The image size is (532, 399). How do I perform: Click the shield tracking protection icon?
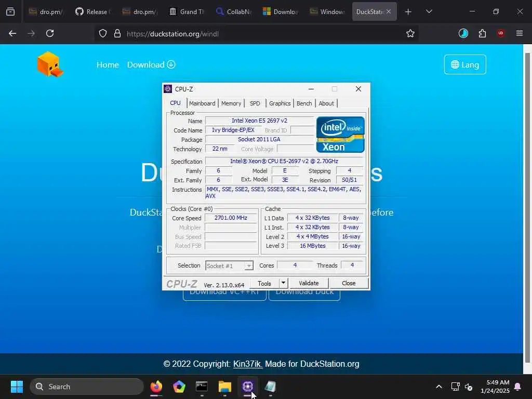click(x=103, y=34)
